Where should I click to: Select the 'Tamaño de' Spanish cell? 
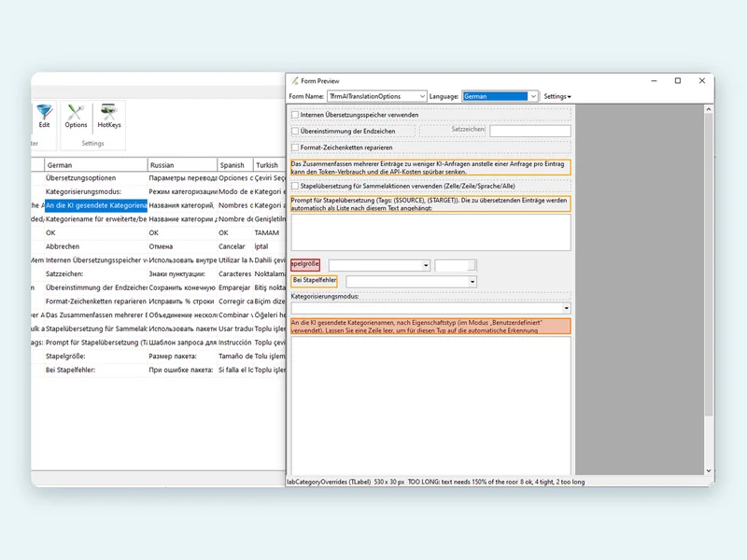235,357
